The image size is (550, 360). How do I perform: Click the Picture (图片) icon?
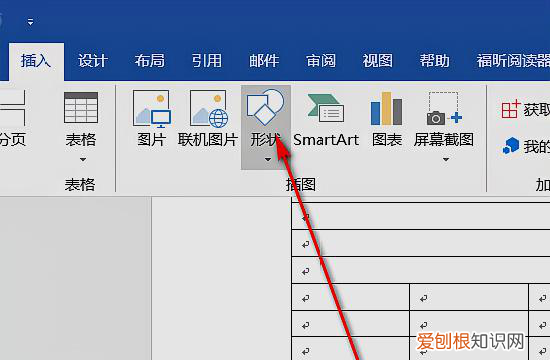[x=152, y=108]
